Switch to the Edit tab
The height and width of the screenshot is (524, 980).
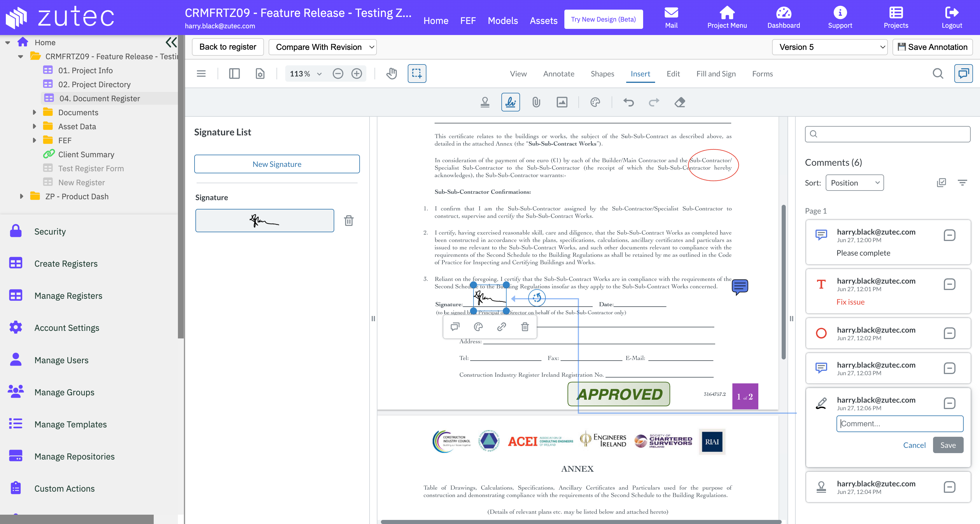[x=673, y=74]
